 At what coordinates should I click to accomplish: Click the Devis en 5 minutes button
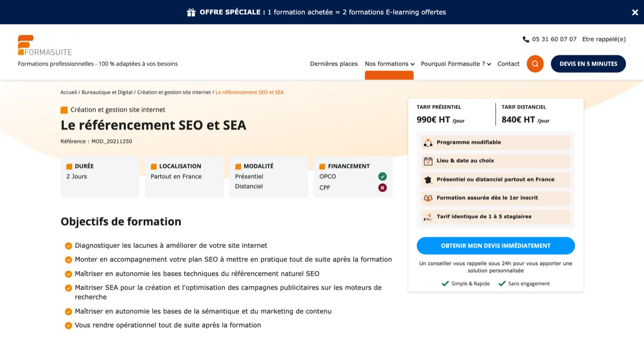pos(588,64)
